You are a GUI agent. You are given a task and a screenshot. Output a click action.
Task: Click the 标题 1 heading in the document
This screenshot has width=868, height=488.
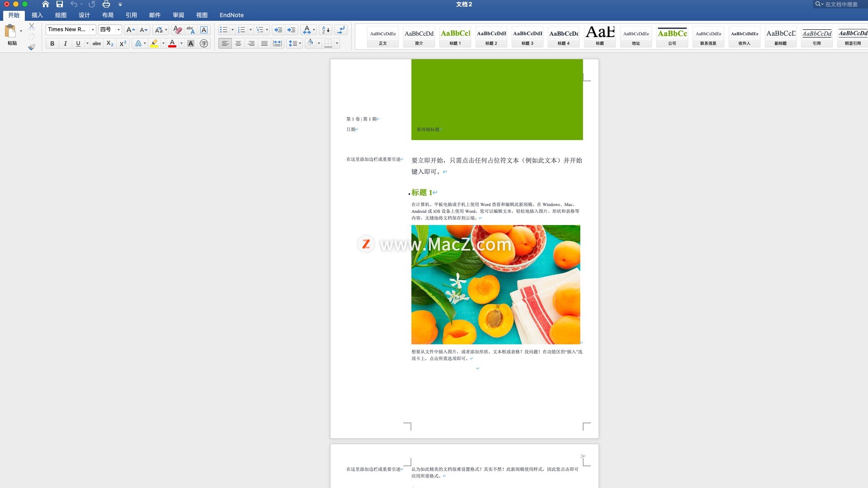point(421,192)
